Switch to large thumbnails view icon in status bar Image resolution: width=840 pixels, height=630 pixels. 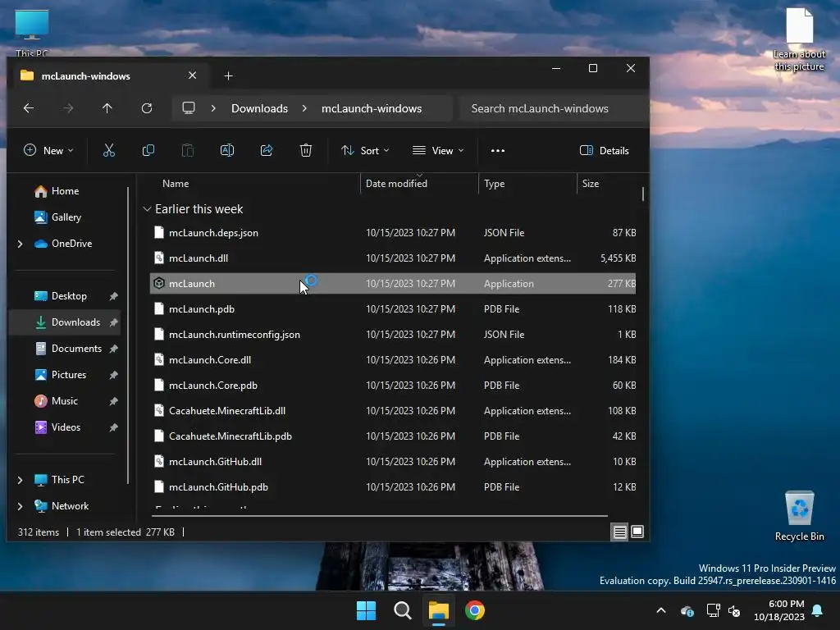pos(637,532)
